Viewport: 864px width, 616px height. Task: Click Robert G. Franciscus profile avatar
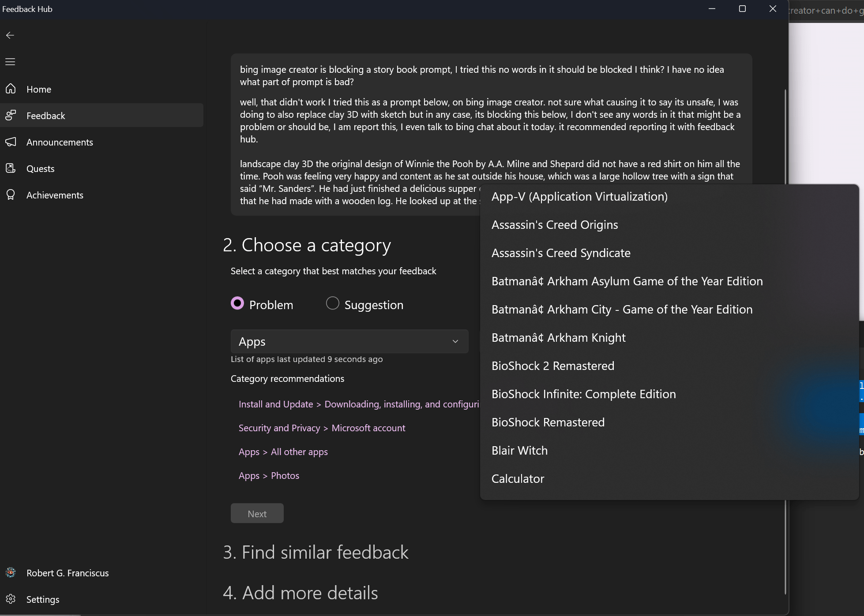[11, 572]
